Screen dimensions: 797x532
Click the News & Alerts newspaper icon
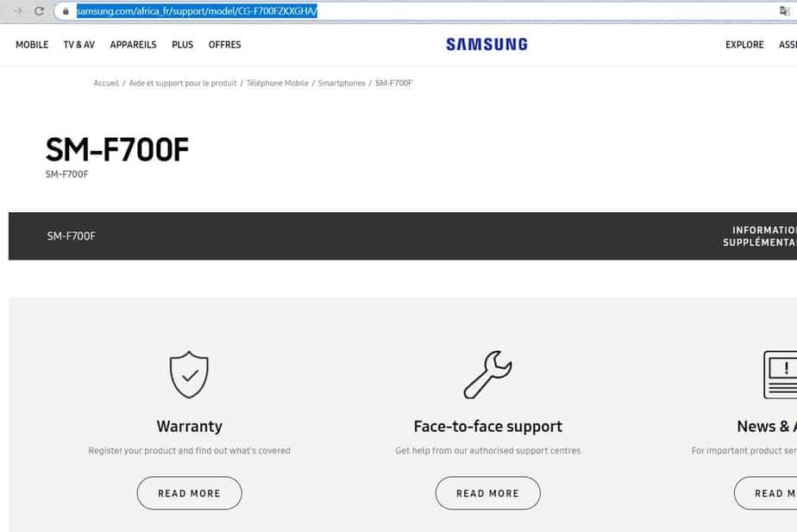coord(781,374)
